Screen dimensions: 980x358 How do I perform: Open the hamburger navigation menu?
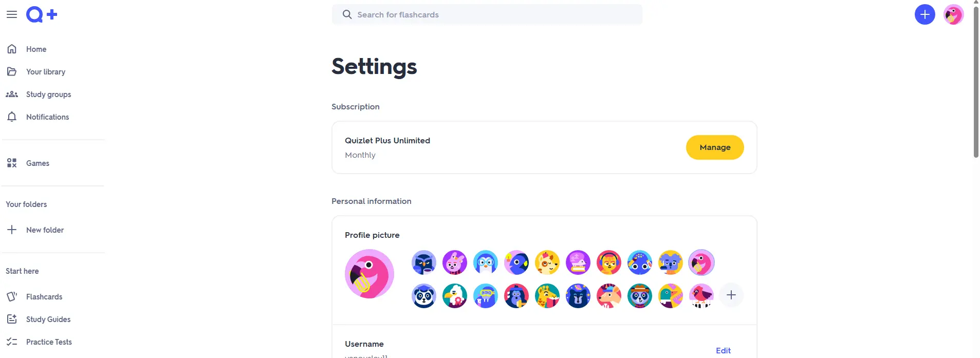pyautogui.click(x=12, y=14)
